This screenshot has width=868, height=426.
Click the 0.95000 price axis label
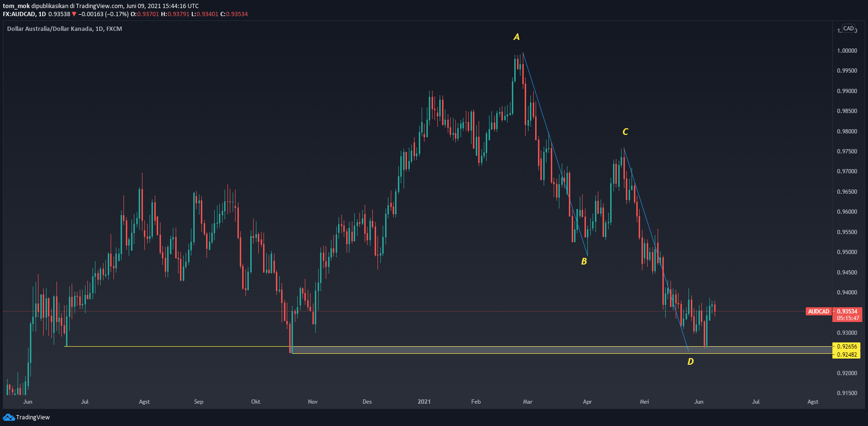[x=847, y=252]
